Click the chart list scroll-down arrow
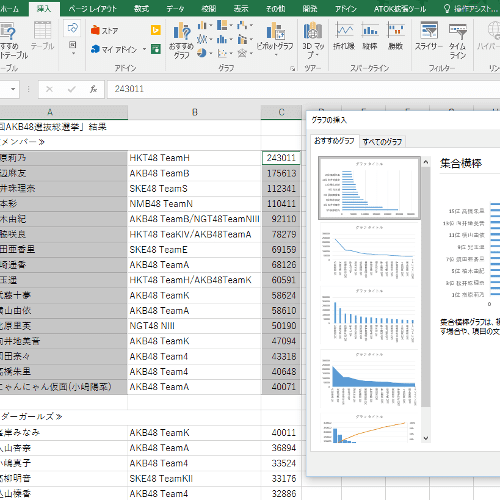The height and width of the screenshot is (500, 500). click(x=426, y=438)
